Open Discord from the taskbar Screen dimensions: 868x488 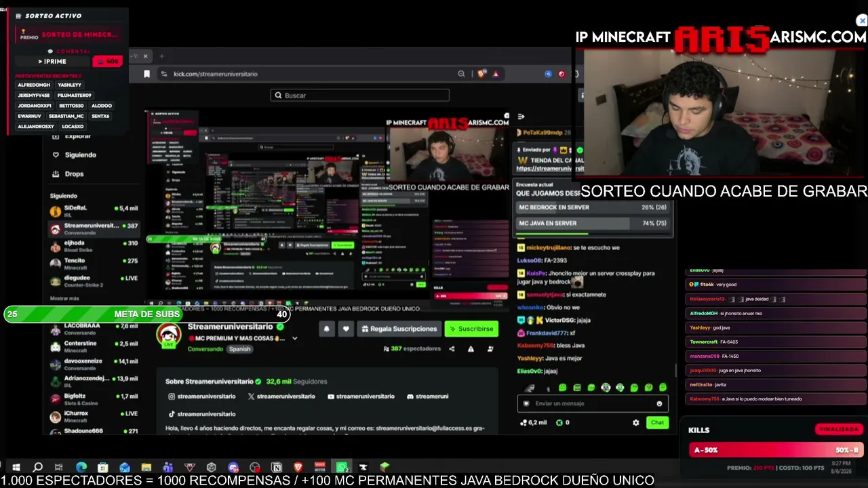(233, 467)
